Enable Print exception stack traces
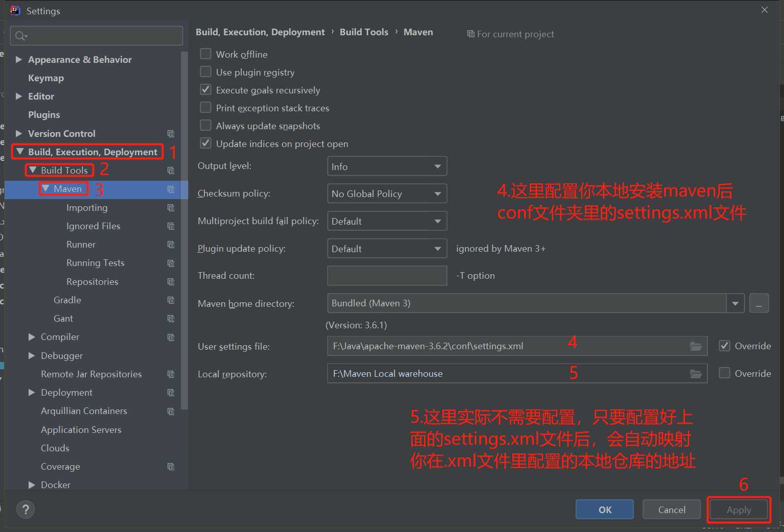The image size is (784, 532). (x=205, y=107)
